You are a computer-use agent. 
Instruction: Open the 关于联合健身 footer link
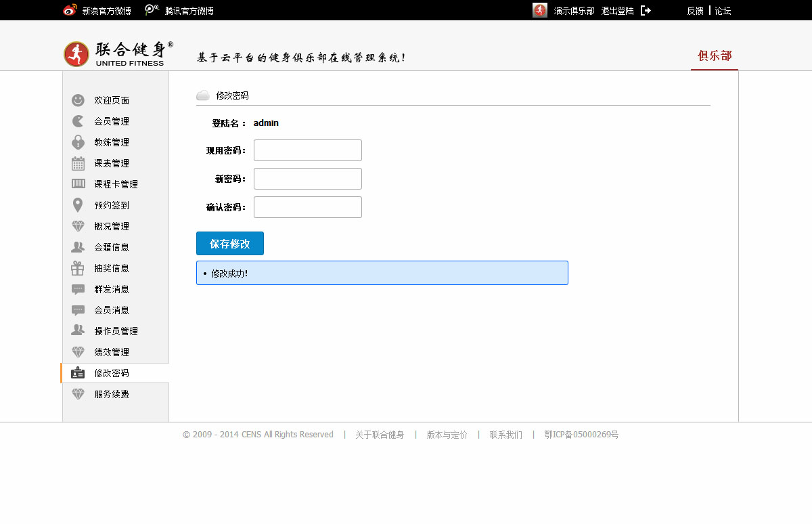pos(380,435)
